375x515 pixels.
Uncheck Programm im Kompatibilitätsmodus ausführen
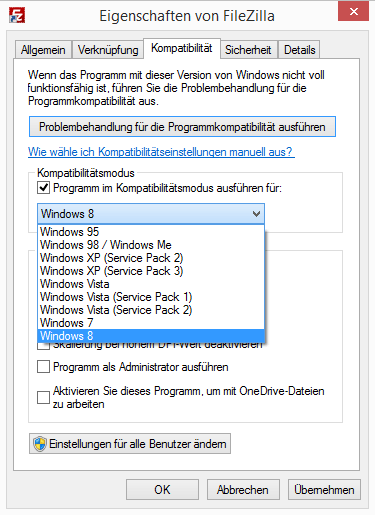(x=43, y=188)
